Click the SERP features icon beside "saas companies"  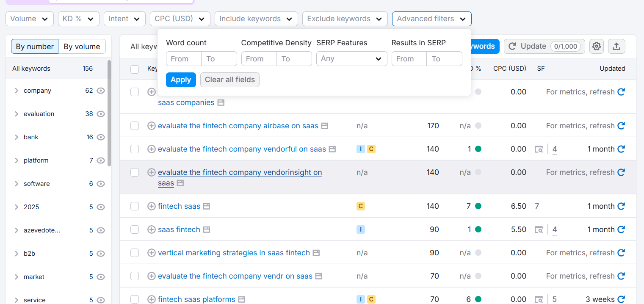point(221,102)
